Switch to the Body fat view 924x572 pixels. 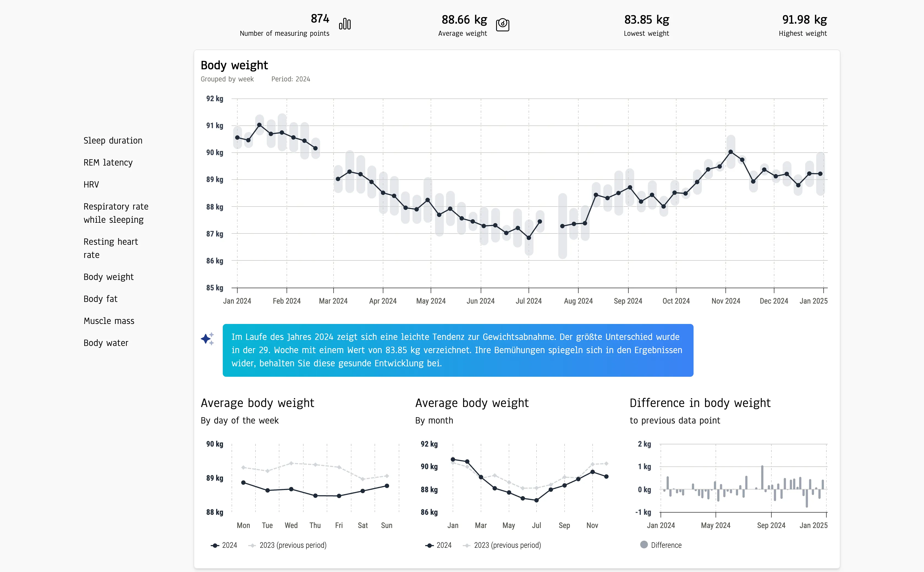tap(100, 299)
